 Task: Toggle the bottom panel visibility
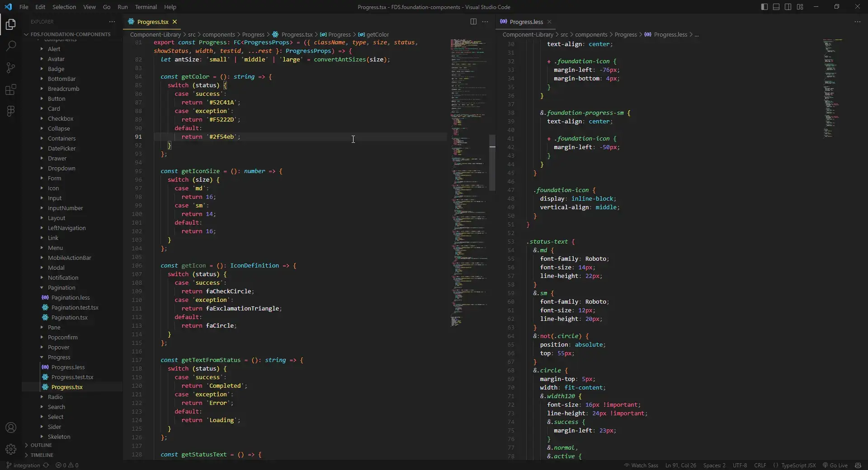(776, 7)
